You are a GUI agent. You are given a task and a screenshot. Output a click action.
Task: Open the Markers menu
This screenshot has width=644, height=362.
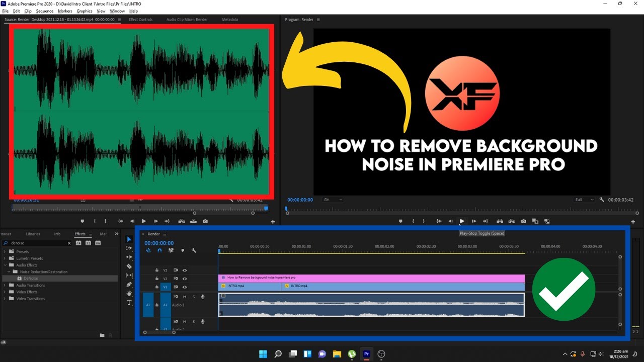65,11
